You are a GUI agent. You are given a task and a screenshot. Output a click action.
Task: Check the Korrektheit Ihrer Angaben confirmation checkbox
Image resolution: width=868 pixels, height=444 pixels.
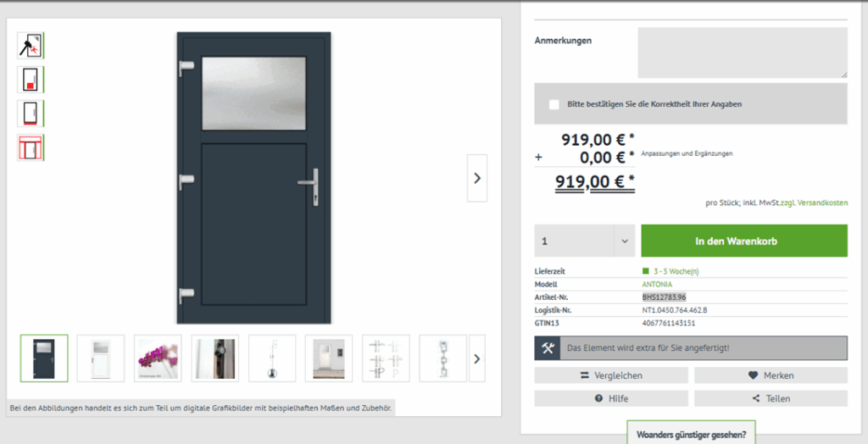click(x=554, y=104)
